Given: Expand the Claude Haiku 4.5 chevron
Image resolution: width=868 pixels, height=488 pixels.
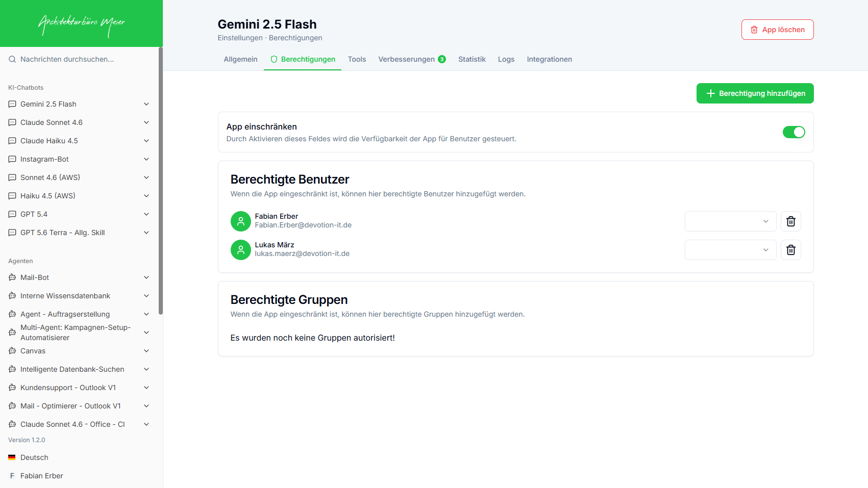Looking at the screenshot, I should pos(146,141).
